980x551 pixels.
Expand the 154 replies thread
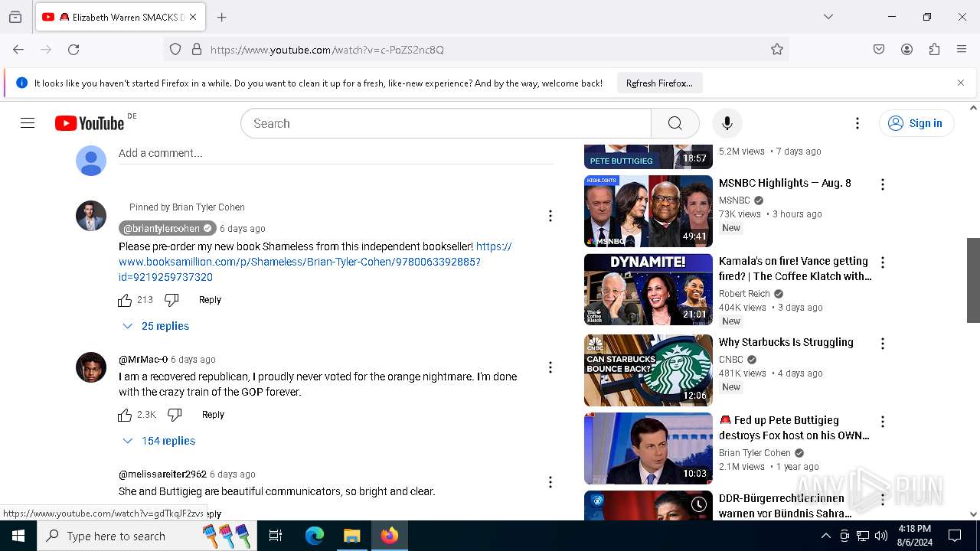click(x=159, y=441)
